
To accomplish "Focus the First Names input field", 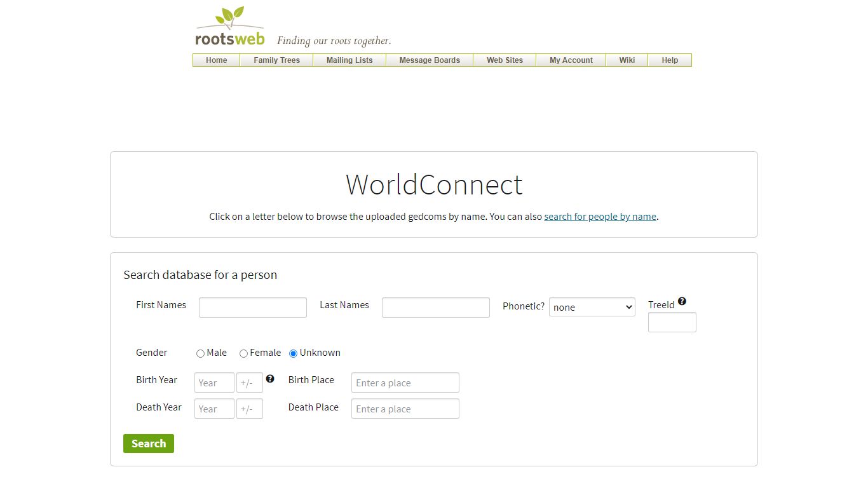I will point(253,308).
